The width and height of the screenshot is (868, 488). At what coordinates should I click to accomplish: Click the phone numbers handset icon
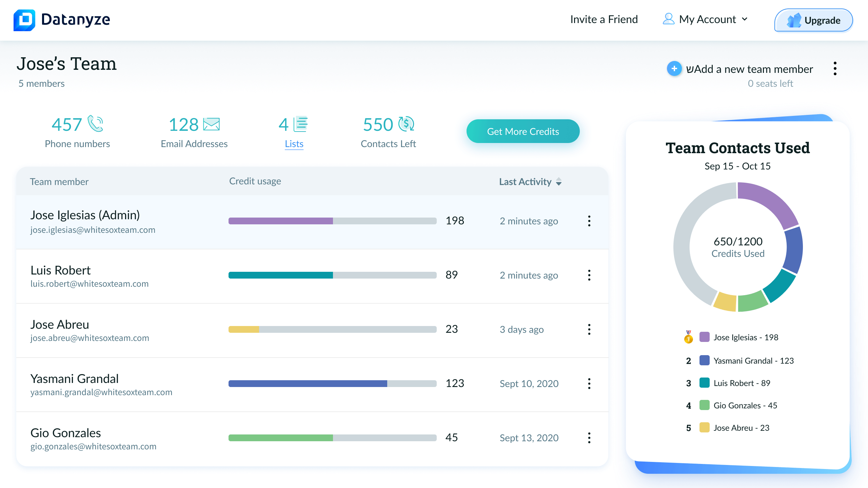95,124
